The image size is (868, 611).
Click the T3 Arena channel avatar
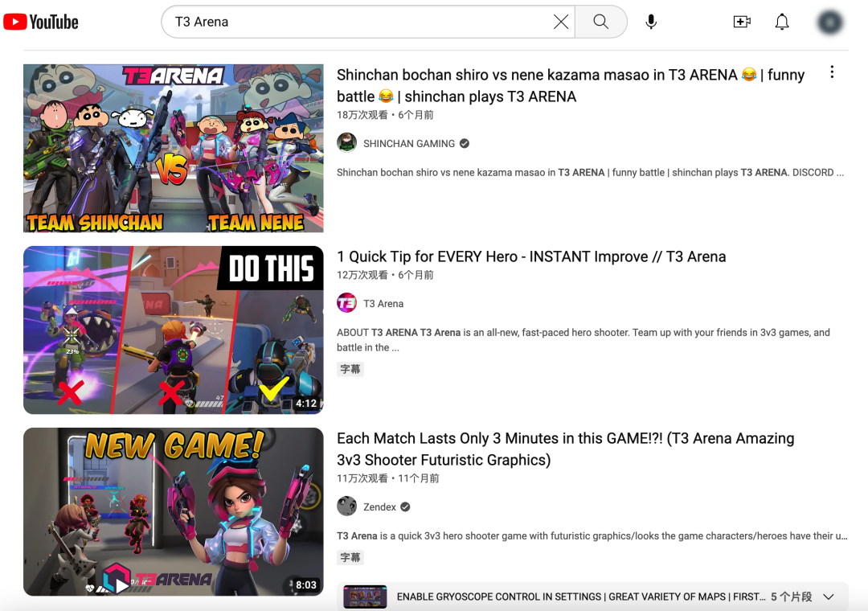tap(346, 303)
